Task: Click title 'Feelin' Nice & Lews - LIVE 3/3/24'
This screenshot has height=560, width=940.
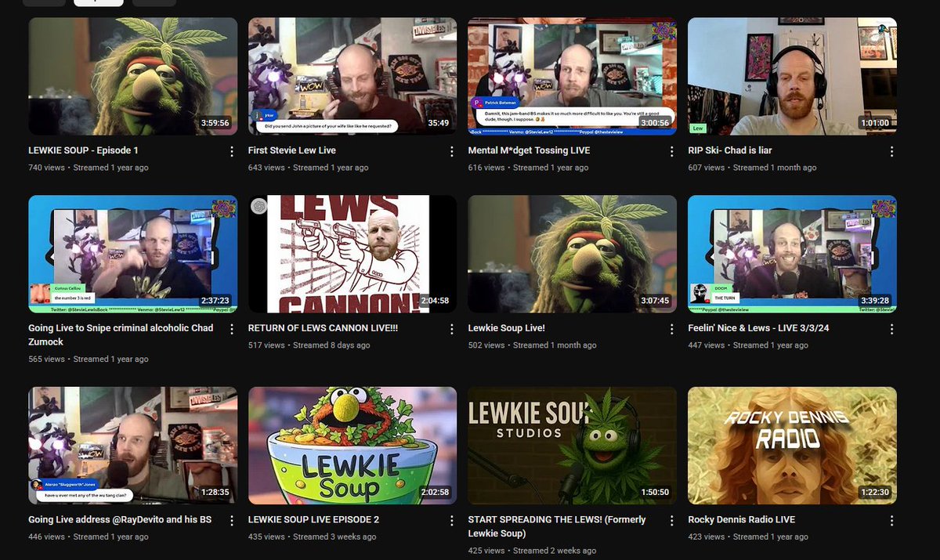Action: click(758, 328)
